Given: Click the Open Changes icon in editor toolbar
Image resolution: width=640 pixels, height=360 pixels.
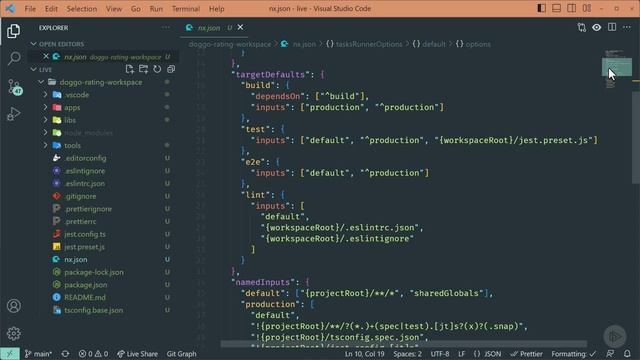Looking at the screenshot, I should click(582, 28).
